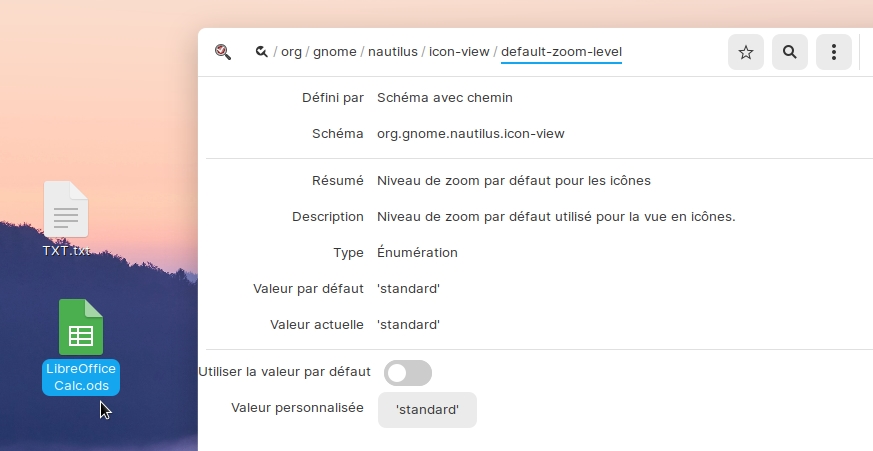
Task: Click the 'Énumération' type value
Action: 417,253
